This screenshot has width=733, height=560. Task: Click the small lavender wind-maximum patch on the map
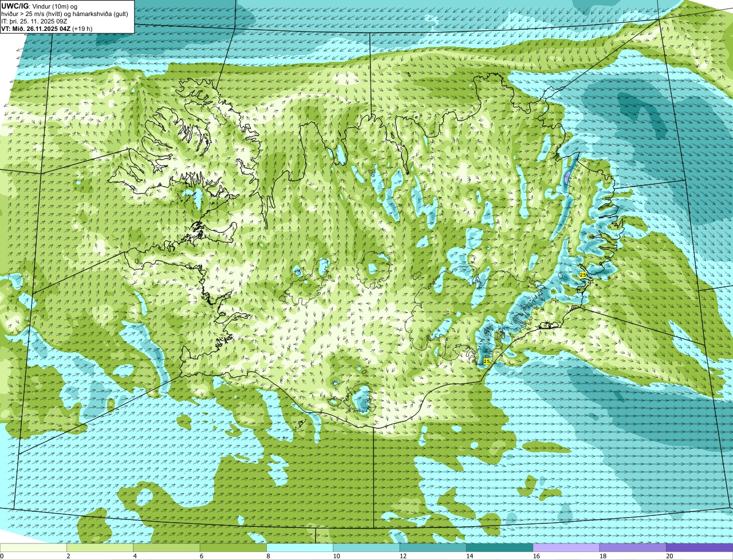pos(568,176)
